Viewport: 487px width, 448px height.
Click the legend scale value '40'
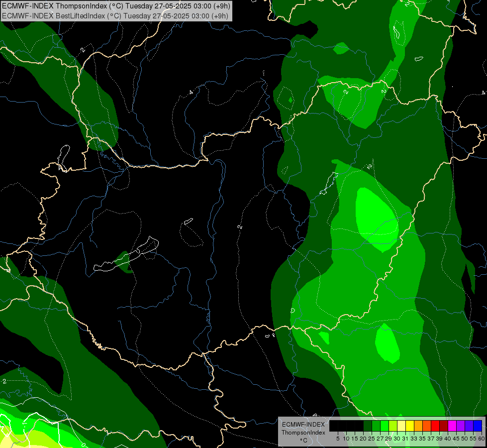(448, 439)
